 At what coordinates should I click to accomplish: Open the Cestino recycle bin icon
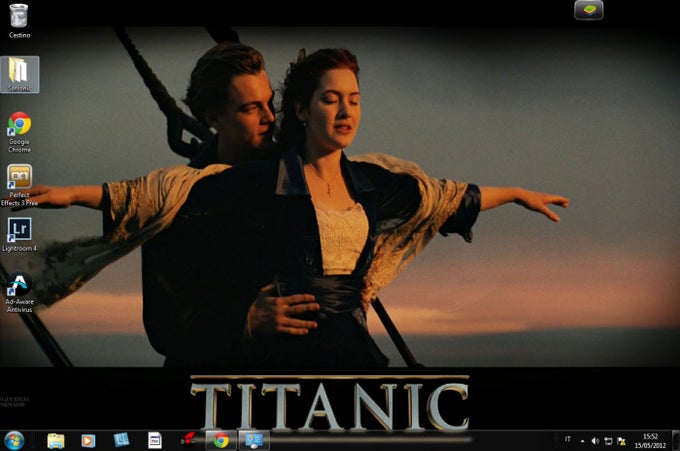coord(19,20)
